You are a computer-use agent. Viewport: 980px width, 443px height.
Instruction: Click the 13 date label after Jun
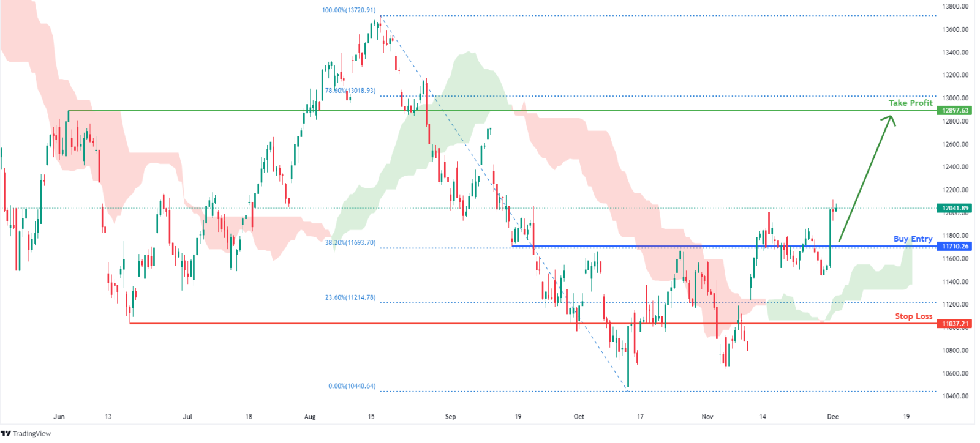tap(108, 417)
